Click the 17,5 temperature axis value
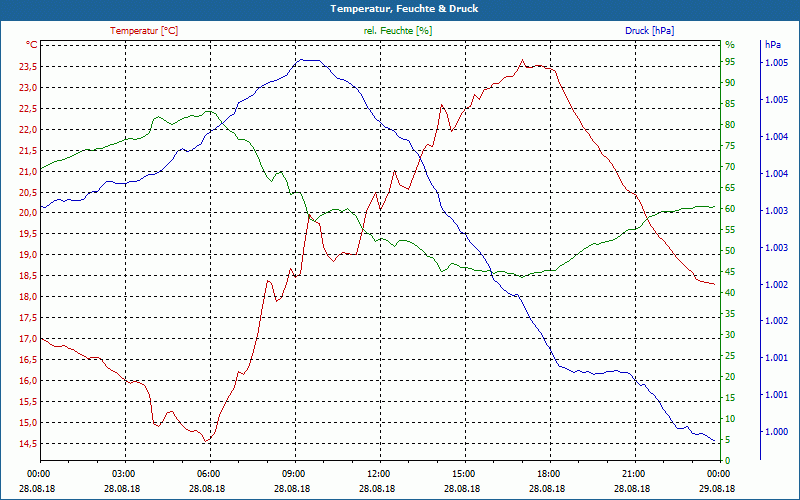Viewport: 800px width, 500px height. (28, 317)
